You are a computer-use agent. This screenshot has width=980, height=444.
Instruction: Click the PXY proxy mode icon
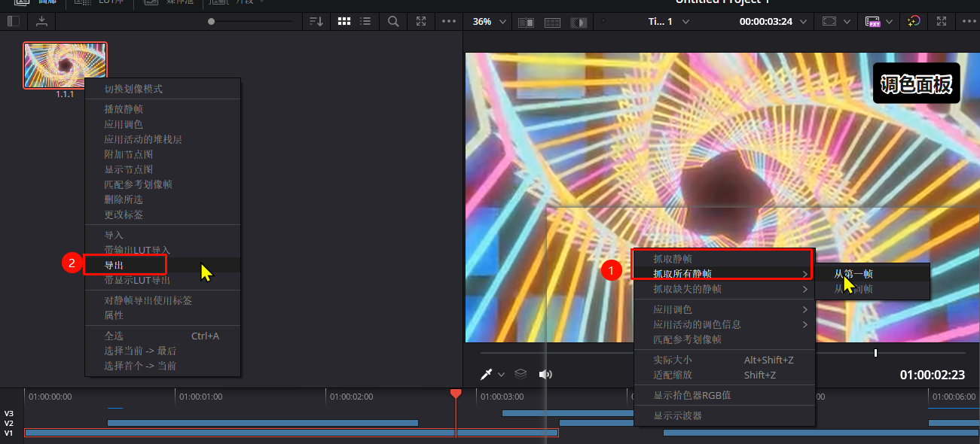(873, 21)
